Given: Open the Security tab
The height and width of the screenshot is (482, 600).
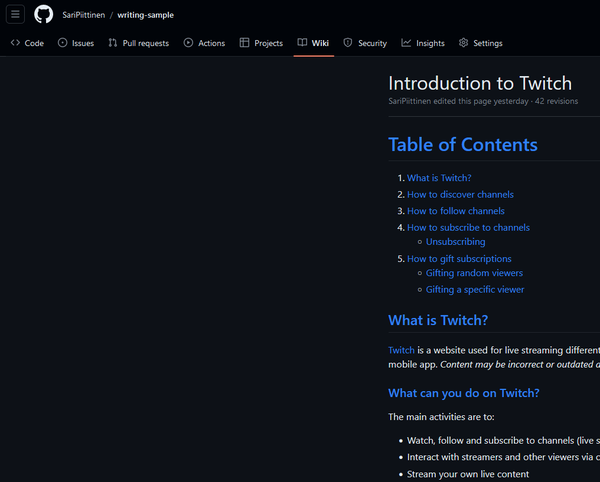Looking at the screenshot, I should click(x=365, y=43).
